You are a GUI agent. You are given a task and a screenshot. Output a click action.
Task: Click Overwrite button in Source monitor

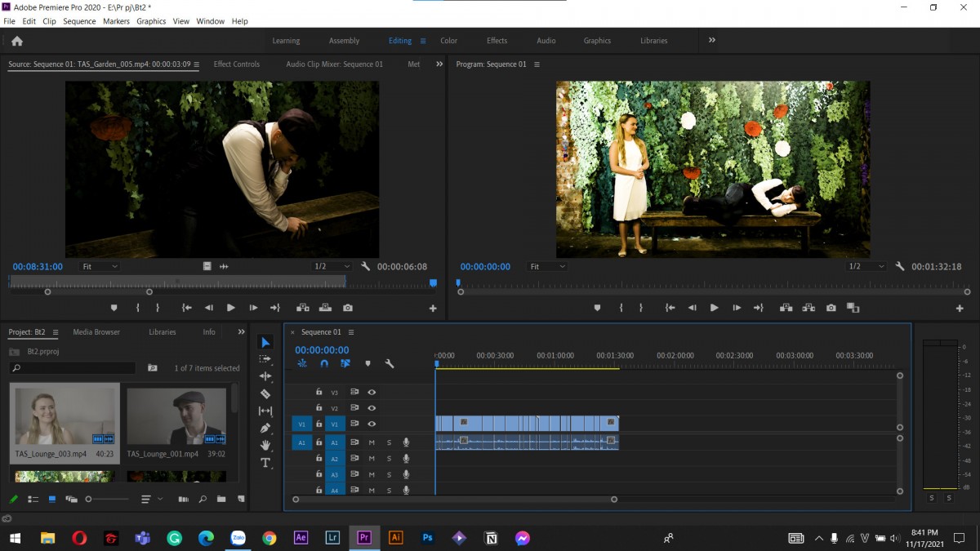pyautogui.click(x=325, y=308)
